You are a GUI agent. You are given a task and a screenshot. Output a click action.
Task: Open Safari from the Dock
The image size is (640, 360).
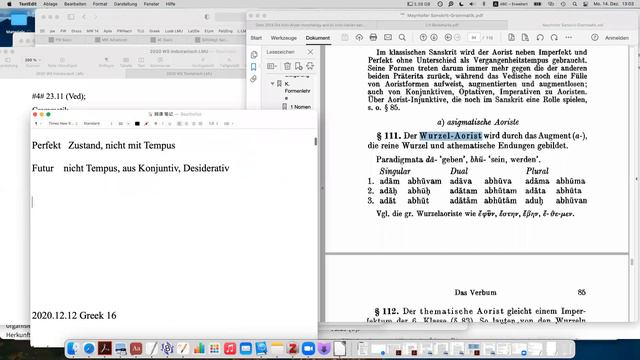[x=89, y=349]
